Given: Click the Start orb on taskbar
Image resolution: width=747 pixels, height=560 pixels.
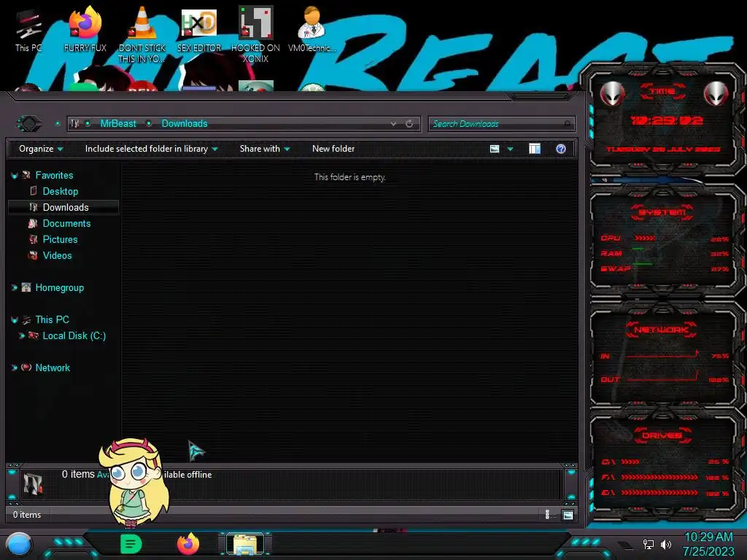Looking at the screenshot, I should pyautogui.click(x=19, y=544).
